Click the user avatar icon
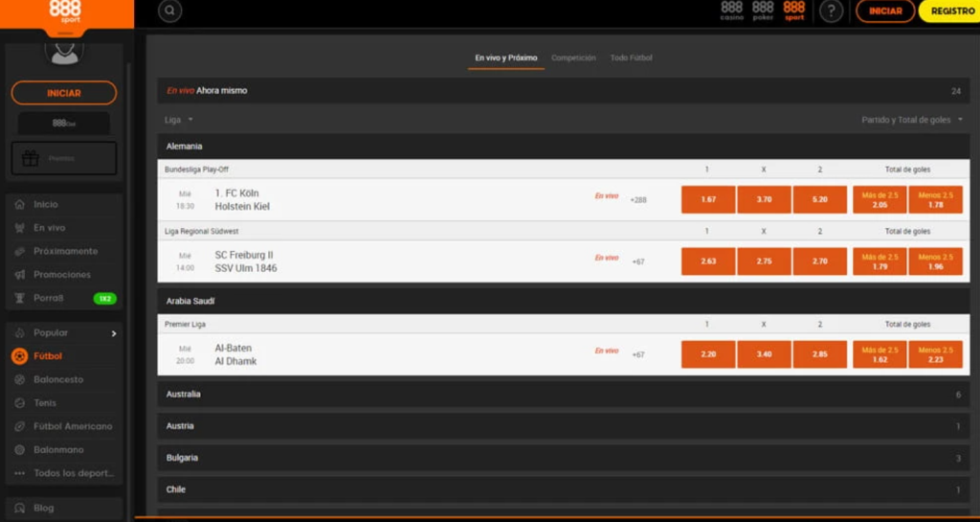The width and height of the screenshot is (980, 522). click(x=64, y=52)
